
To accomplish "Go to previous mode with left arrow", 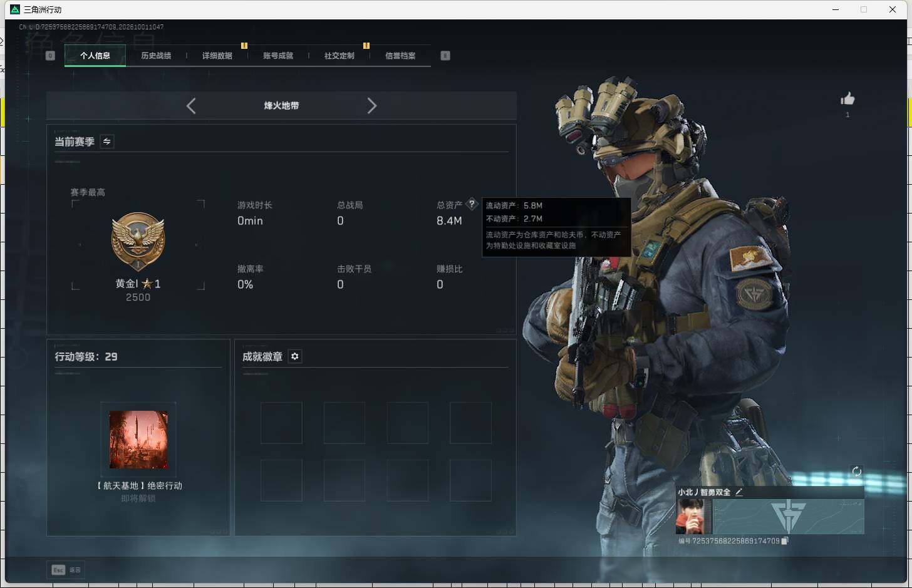I will pyautogui.click(x=191, y=106).
